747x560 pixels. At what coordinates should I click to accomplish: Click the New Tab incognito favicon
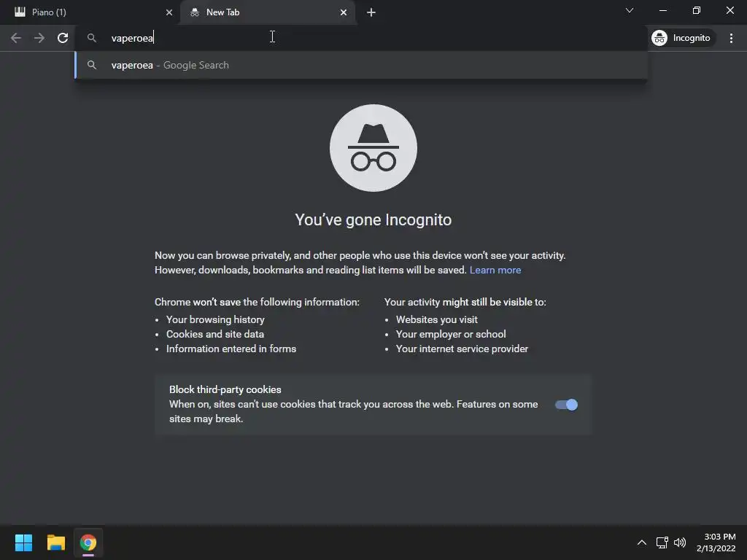[194, 12]
